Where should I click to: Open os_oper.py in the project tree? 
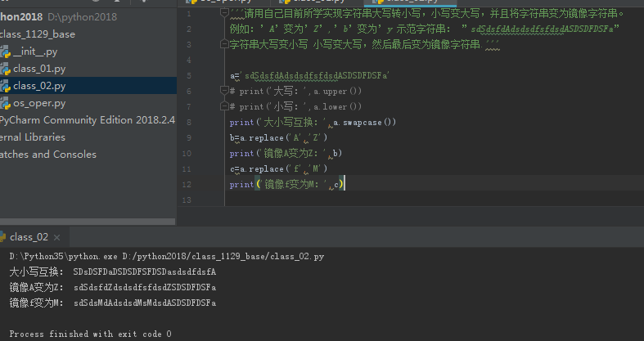(x=39, y=103)
